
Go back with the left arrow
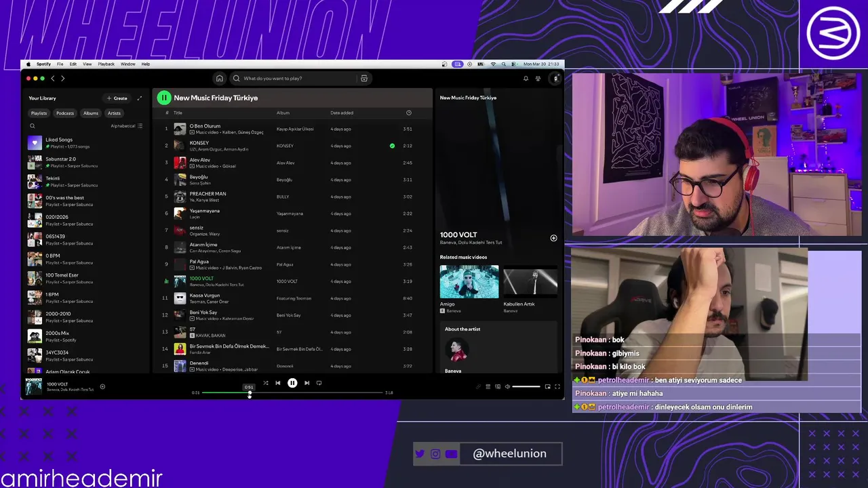pos(53,78)
